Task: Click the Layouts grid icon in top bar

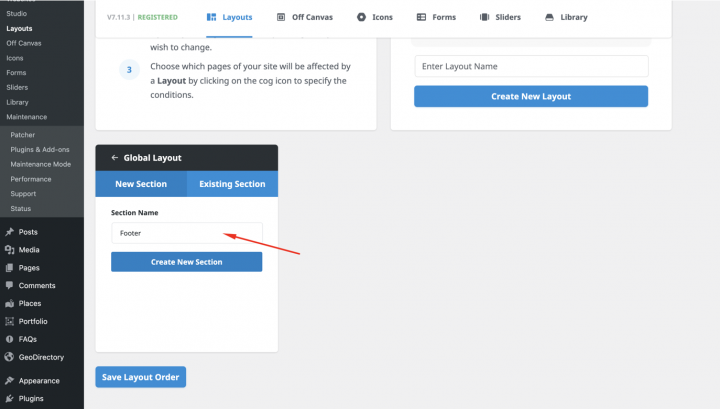Action: (211, 17)
